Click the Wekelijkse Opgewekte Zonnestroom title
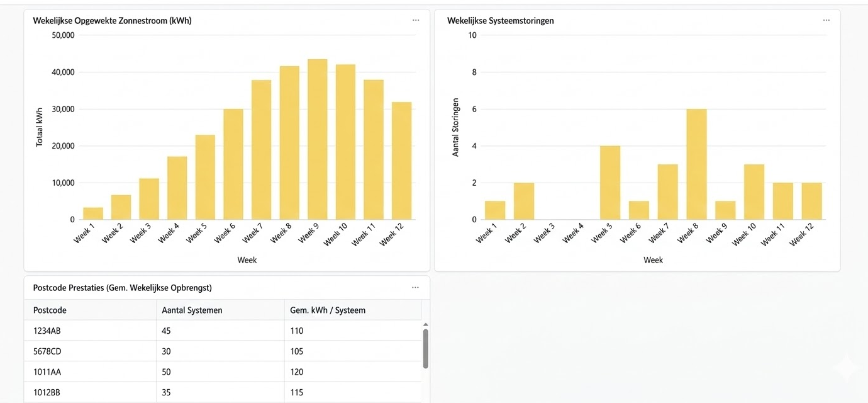868x403 pixels. 113,20
